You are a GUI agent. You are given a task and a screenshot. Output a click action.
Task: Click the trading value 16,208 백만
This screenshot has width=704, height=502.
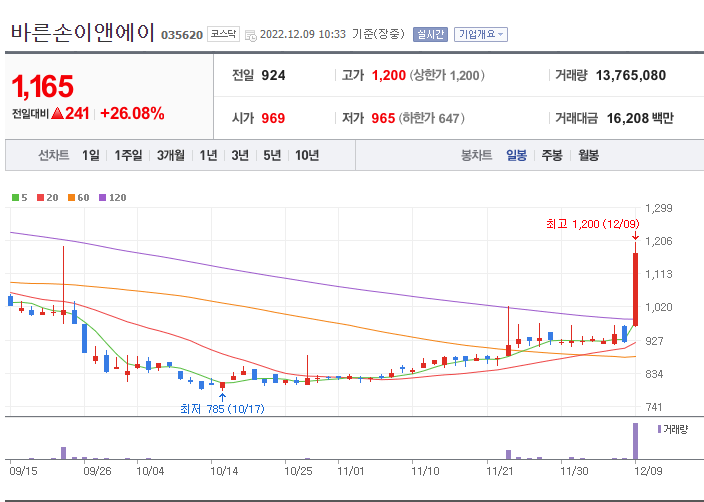(640, 118)
